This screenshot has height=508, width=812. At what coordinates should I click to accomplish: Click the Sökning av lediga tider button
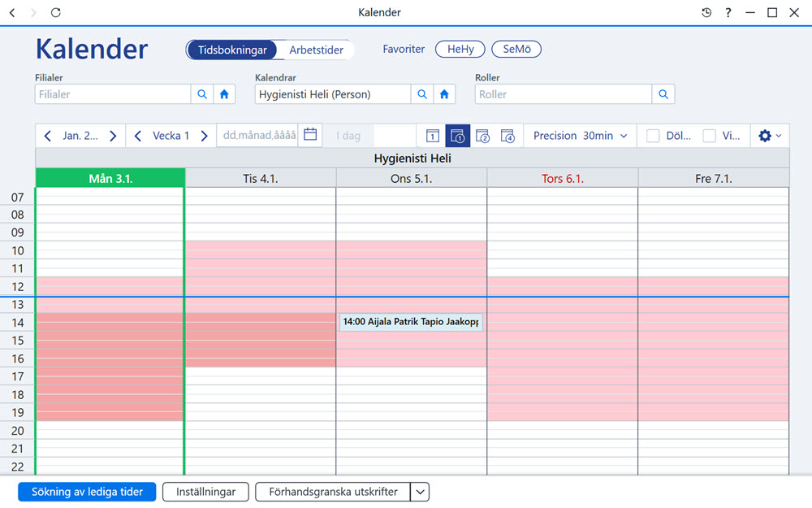click(x=87, y=492)
